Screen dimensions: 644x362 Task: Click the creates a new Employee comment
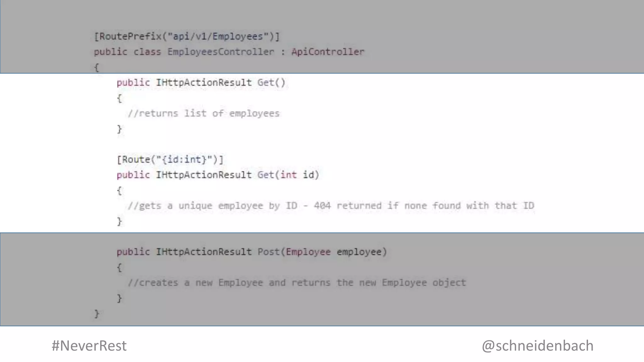[297, 283]
